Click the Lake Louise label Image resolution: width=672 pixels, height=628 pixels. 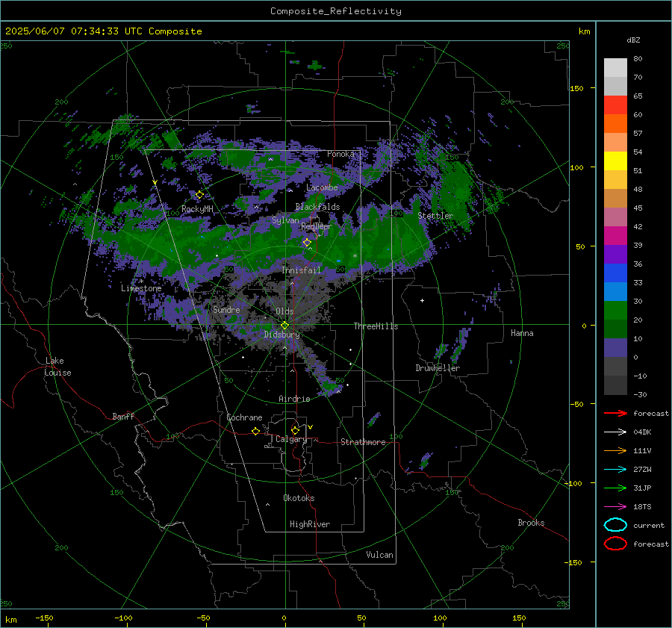click(57, 367)
